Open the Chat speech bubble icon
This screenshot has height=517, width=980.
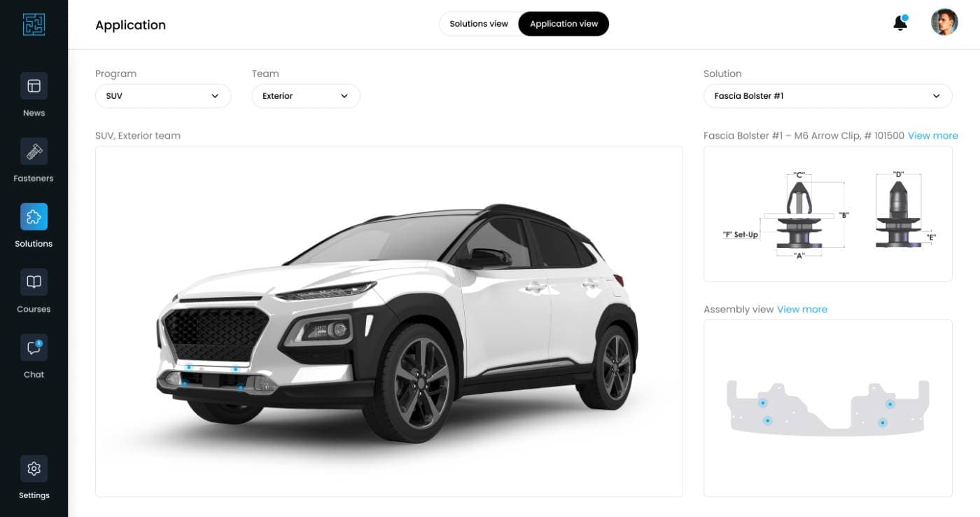(x=34, y=347)
